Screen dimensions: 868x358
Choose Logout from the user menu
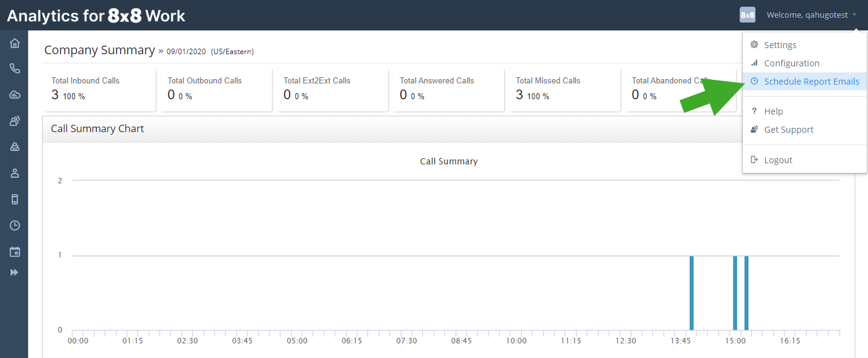pos(778,160)
